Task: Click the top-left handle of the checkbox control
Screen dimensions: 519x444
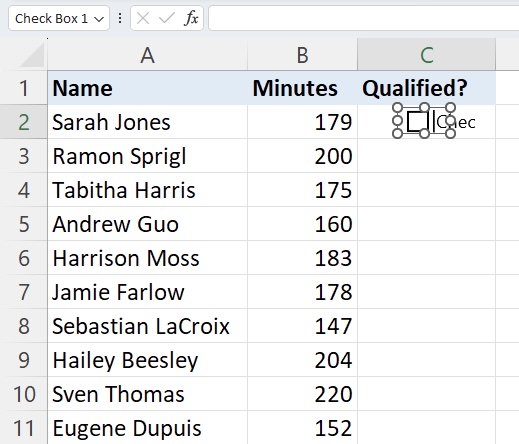Action: coord(397,108)
